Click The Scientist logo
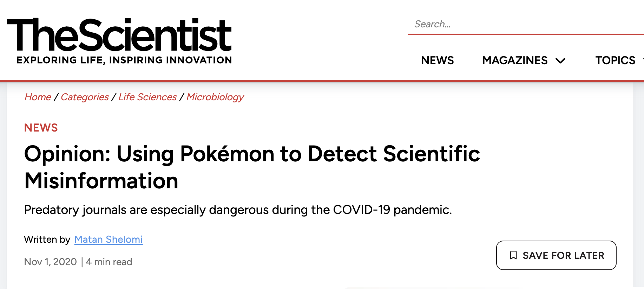 pos(119,35)
